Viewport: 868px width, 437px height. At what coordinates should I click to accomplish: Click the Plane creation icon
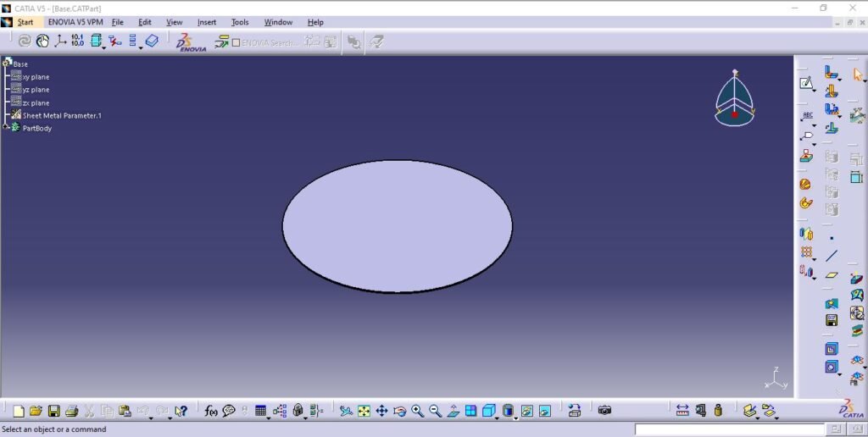(832, 274)
